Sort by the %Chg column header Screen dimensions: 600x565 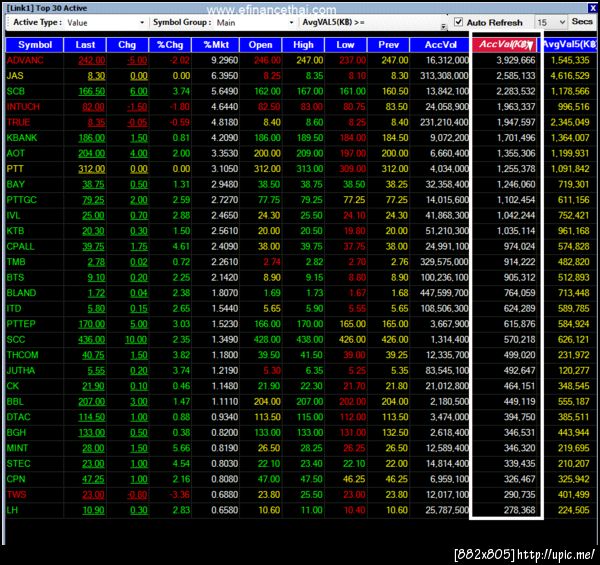170,45
